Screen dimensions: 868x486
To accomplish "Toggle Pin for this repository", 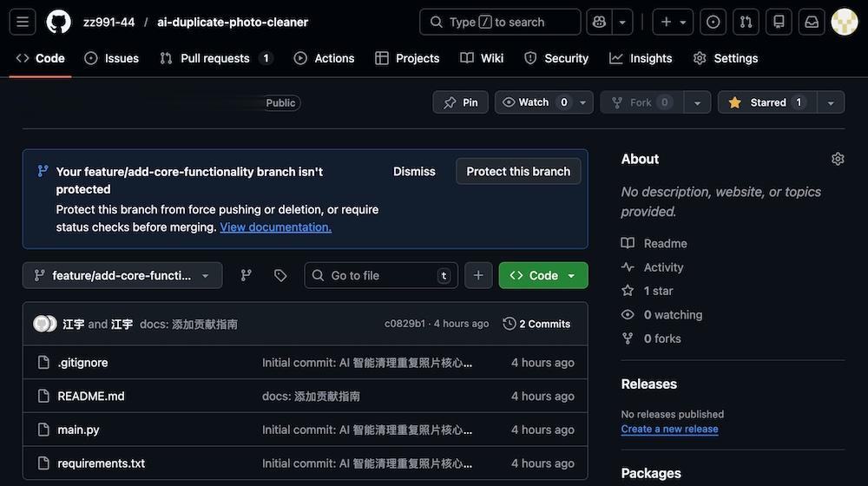I will click(460, 102).
